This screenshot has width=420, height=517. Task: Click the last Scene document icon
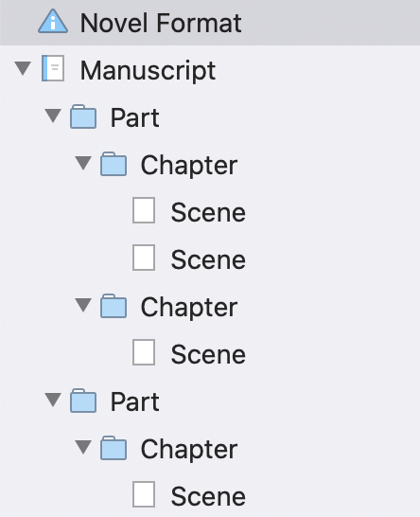click(x=144, y=494)
